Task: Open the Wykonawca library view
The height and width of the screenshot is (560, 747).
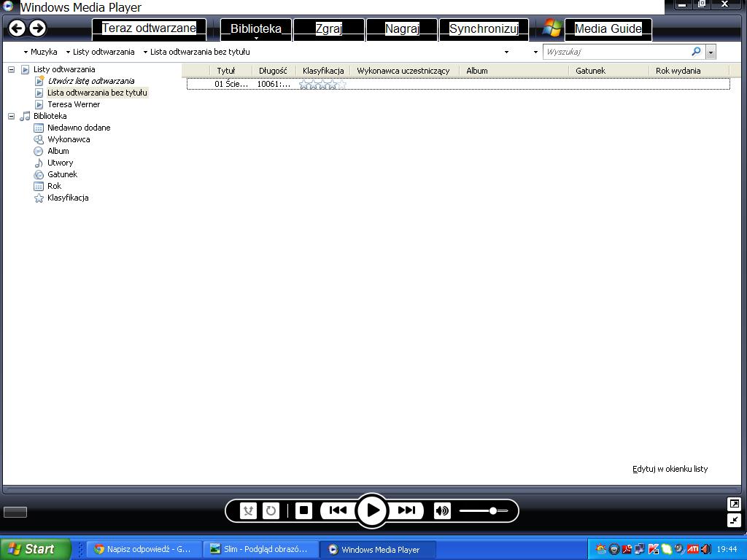Action: pyautogui.click(x=69, y=139)
